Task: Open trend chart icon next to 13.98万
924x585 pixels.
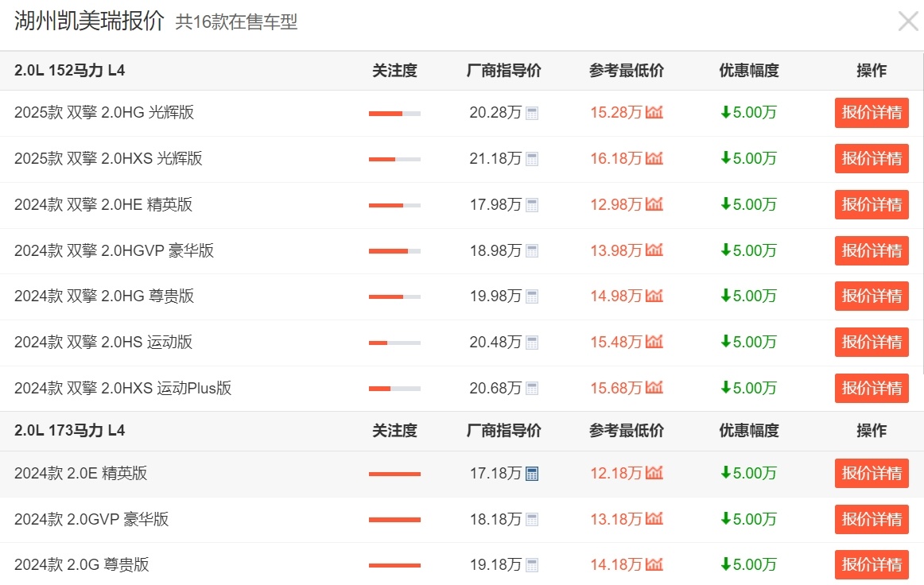Action: click(x=654, y=250)
